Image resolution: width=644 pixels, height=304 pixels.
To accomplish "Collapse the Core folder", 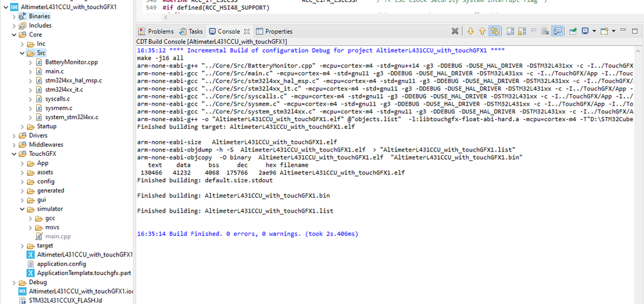I will coord(14,35).
